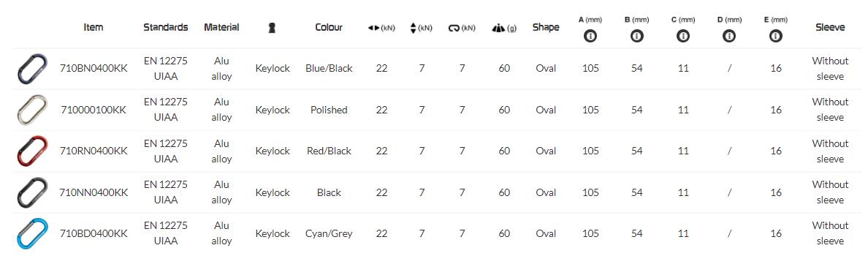Viewport: 868px width, 267px height.
Task: Click the info icon under A (mm)
Action: (x=590, y=37)
